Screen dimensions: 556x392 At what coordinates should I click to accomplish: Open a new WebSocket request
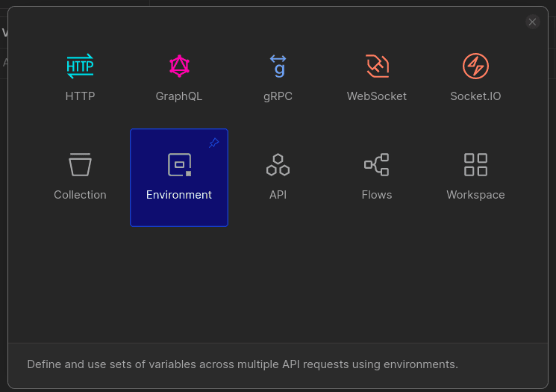377,78
